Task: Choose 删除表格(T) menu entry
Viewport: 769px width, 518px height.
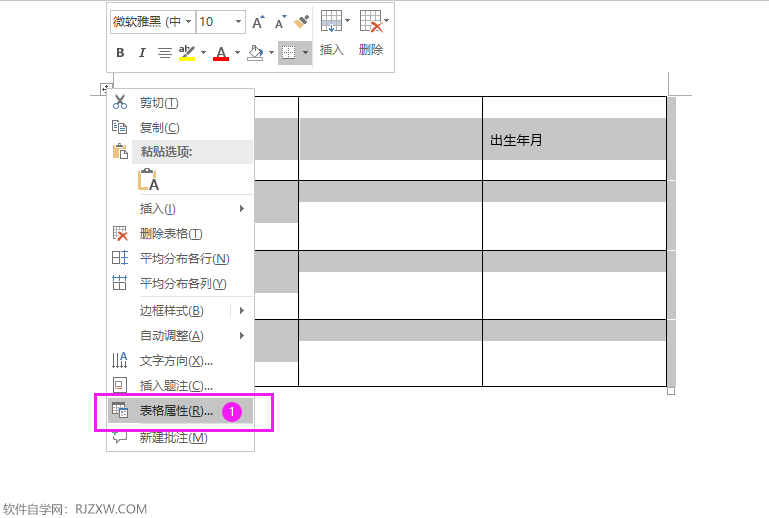Action: (x=180, y=234)
